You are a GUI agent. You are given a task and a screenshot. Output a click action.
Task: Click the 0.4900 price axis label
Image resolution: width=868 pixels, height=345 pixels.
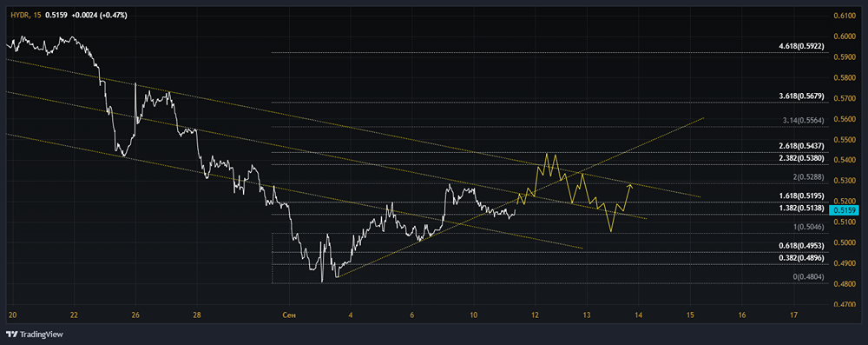[845, 263]
